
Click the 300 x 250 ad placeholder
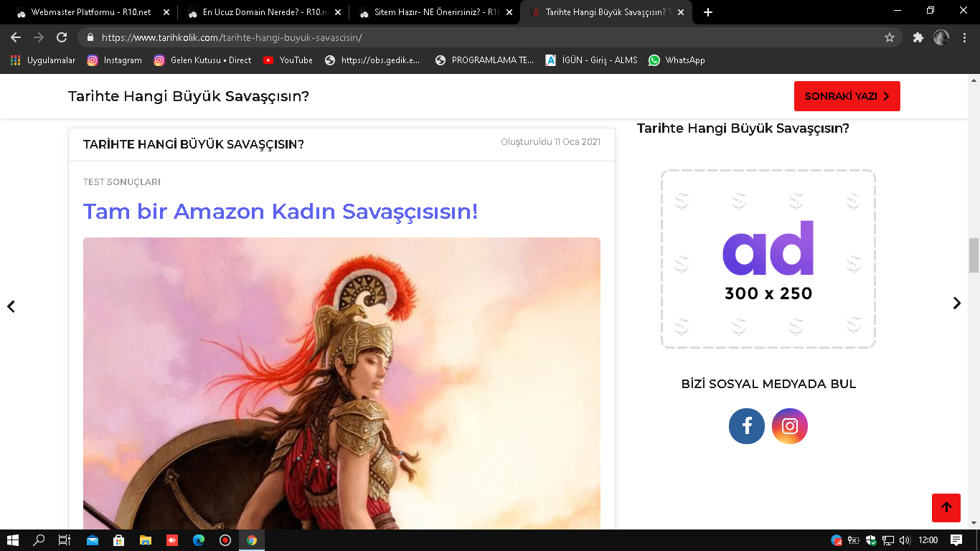[768, 259]
